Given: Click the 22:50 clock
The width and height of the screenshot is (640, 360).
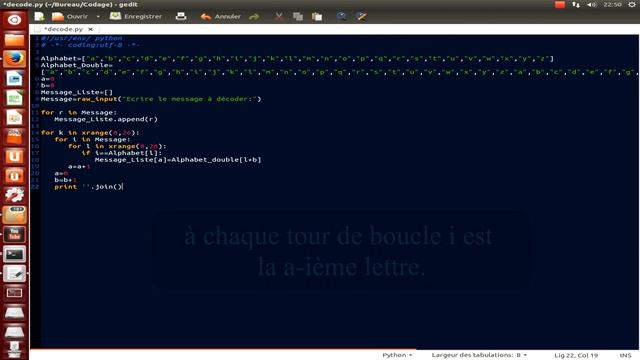Looking at the screenshot, I should click(612, 4).
